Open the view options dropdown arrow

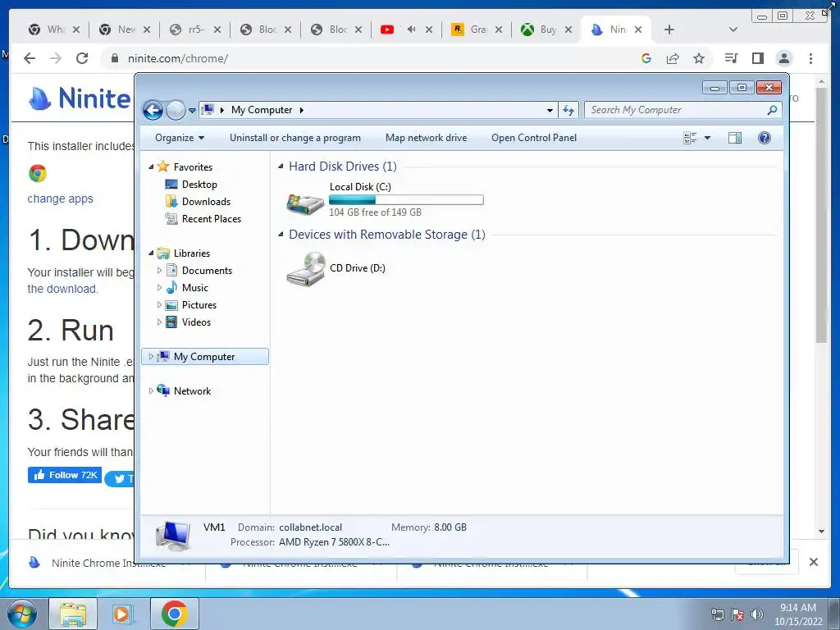707,138
